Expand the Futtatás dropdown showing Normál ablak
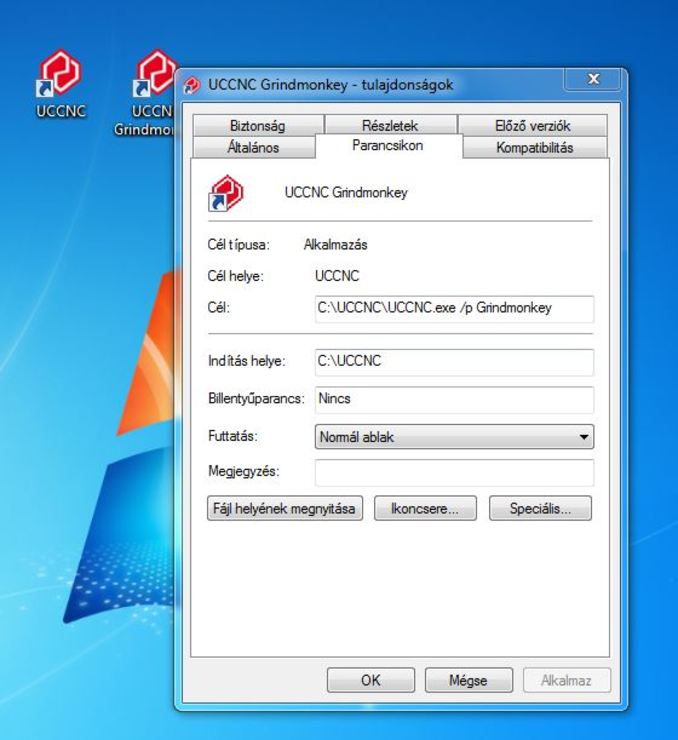This screenshot has height=740, width=678. (x=454, y=437)
